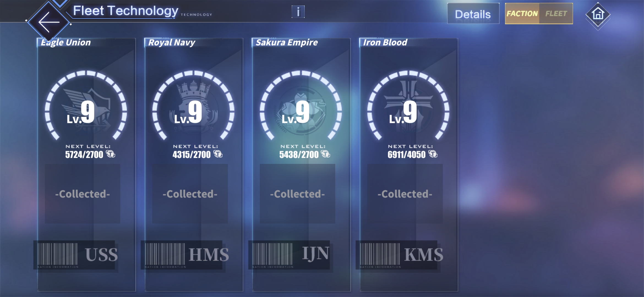Click the 4315/2700 progress value
The height and width of the screenshot is (297, 644).
(192, 155)
